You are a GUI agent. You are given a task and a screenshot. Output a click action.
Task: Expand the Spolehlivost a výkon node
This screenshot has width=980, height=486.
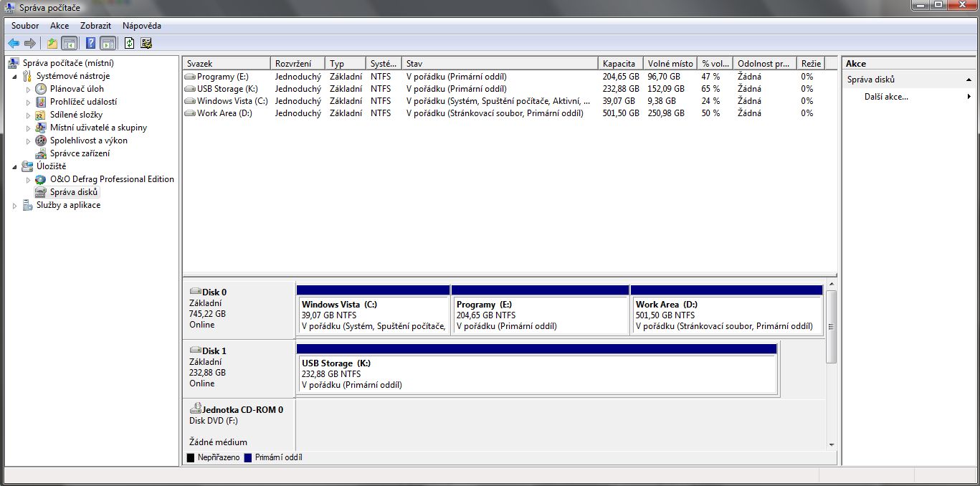click(29, 140)
